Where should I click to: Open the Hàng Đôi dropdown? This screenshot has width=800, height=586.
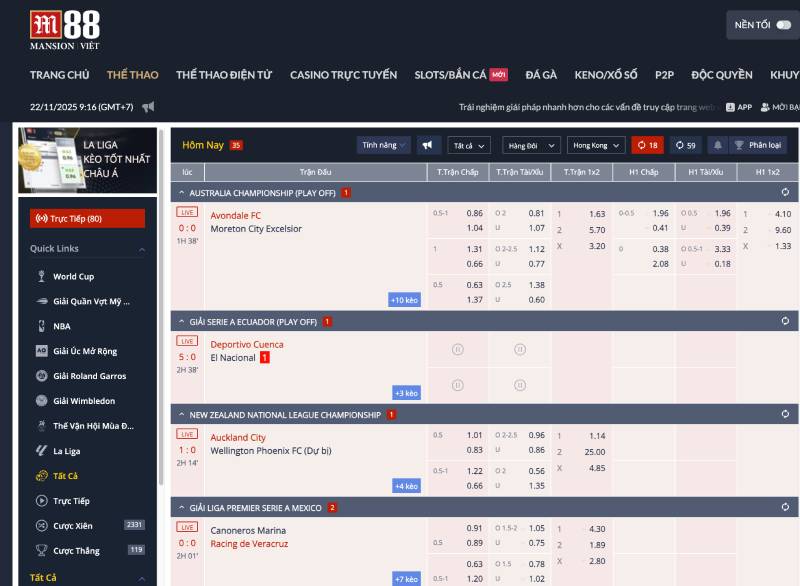pyautogui.click(x=531, y=145)
